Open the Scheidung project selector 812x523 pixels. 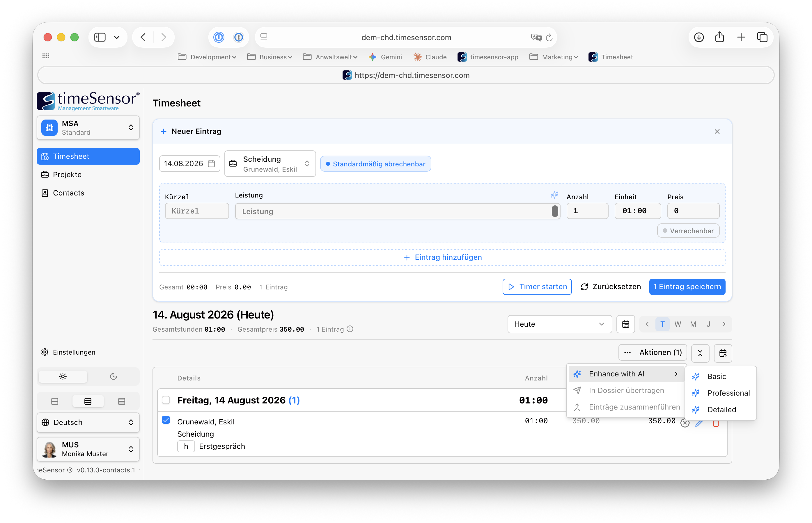point(270,164)
